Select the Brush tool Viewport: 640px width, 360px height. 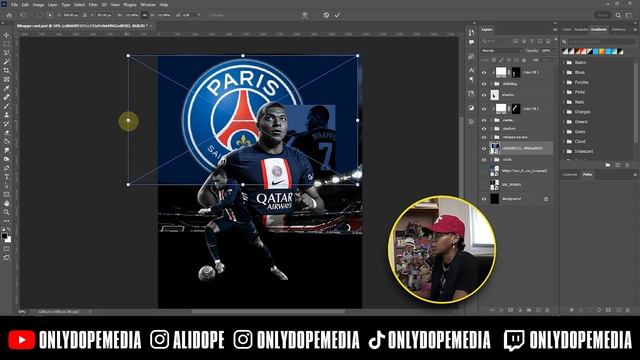[x=7, y=106]
